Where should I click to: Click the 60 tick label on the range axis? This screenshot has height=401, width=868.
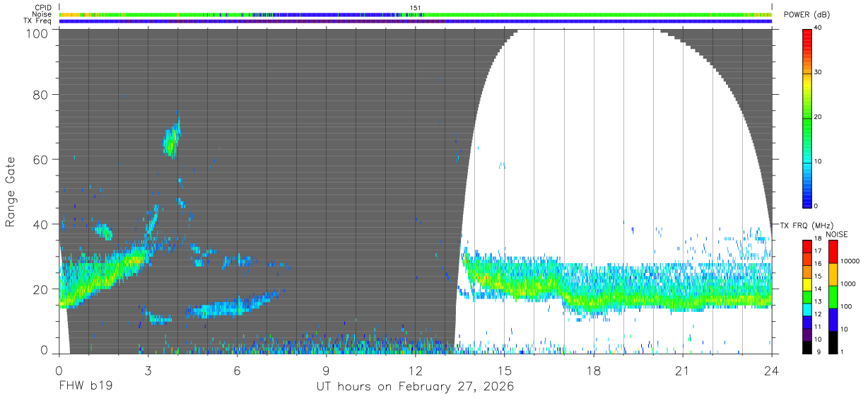click(41, 160)
